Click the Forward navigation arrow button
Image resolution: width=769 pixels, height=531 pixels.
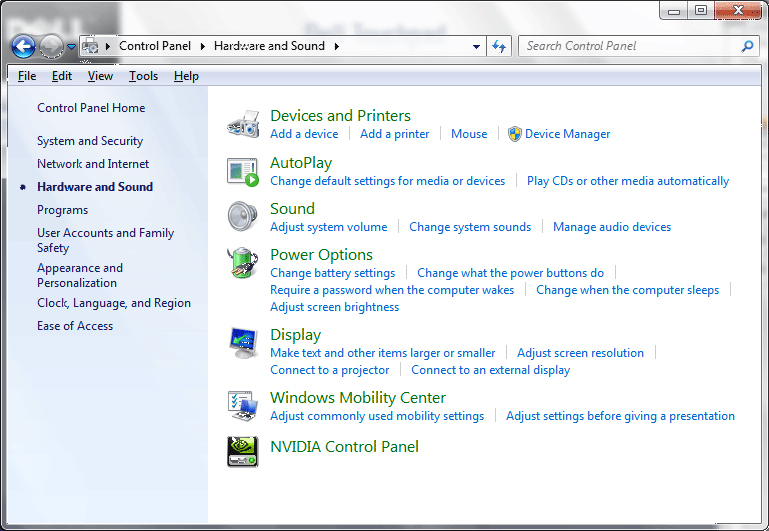pos(51,47)
